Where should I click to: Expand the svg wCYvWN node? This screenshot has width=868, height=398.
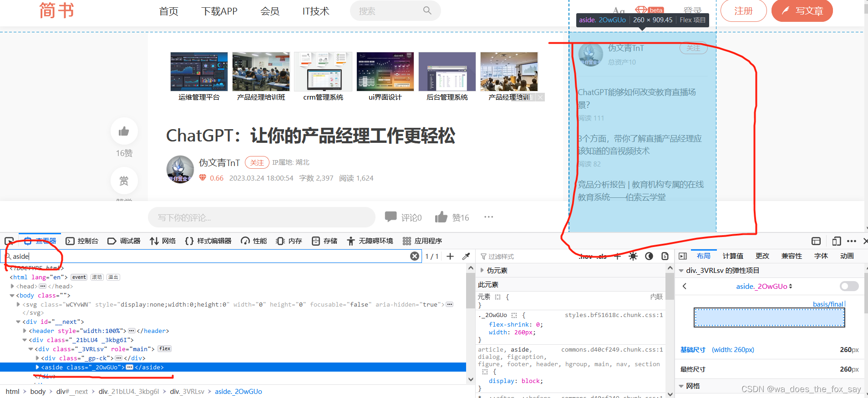tap(19, 304)
